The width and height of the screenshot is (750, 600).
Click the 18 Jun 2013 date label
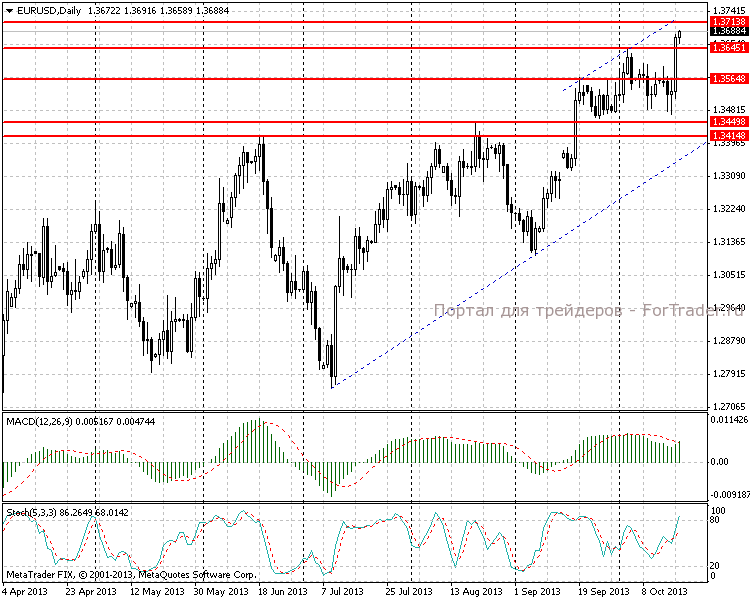click(x=283, y=591)
